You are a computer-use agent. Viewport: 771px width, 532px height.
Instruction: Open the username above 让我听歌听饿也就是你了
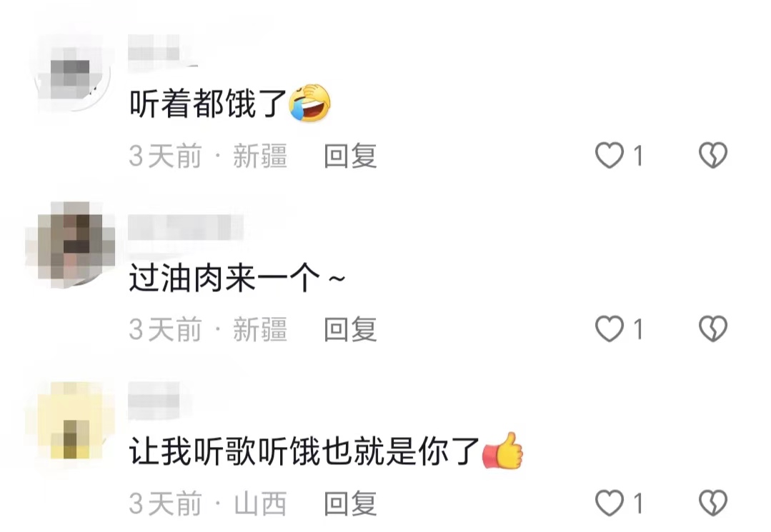pyautogui.click(x=154, y=401)
